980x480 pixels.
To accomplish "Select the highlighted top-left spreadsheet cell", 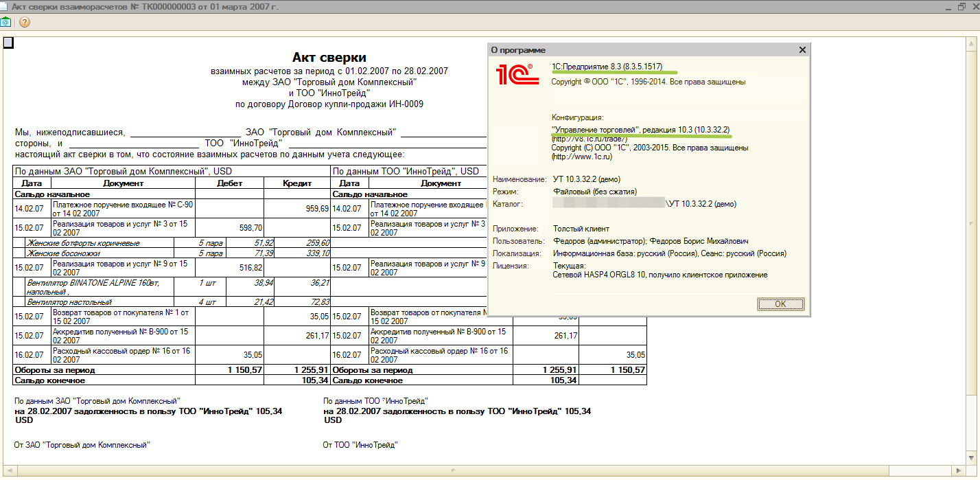I will pyautogui.click(x=8, y=43).
